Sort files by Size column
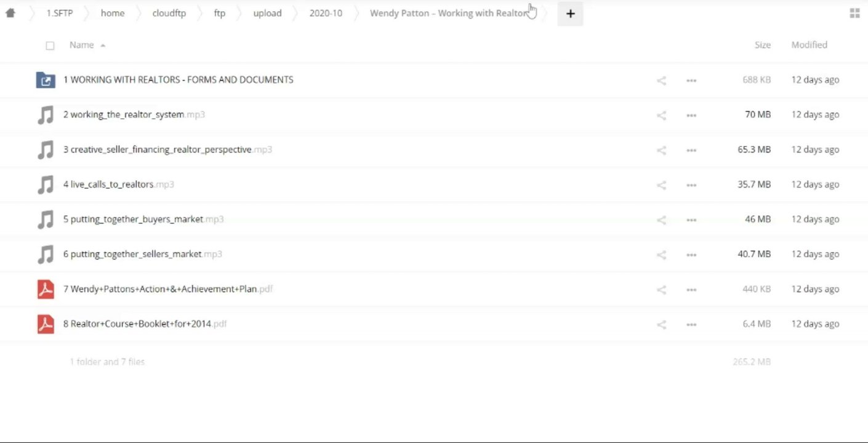The image size is (868, 443). point(762,45)
